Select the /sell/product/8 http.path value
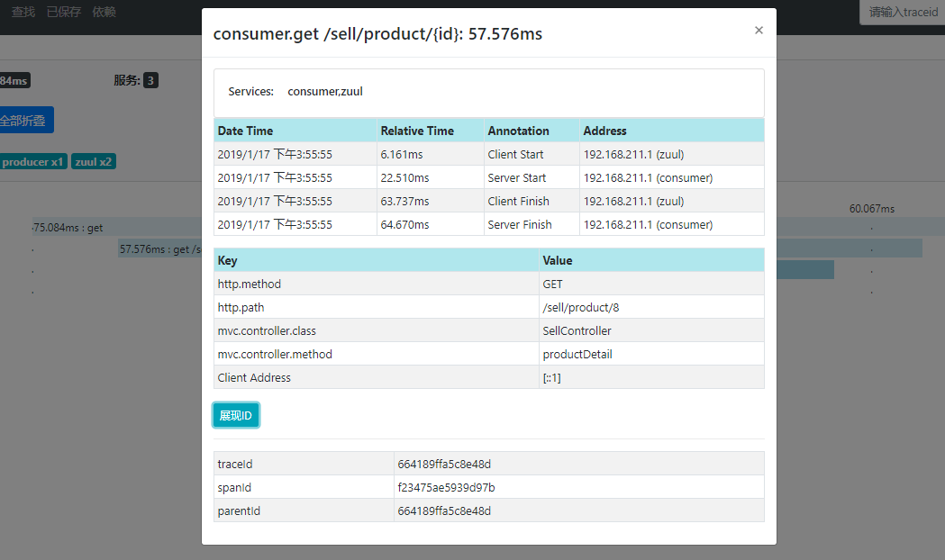 pyautogui.click(x=581, y=308)
